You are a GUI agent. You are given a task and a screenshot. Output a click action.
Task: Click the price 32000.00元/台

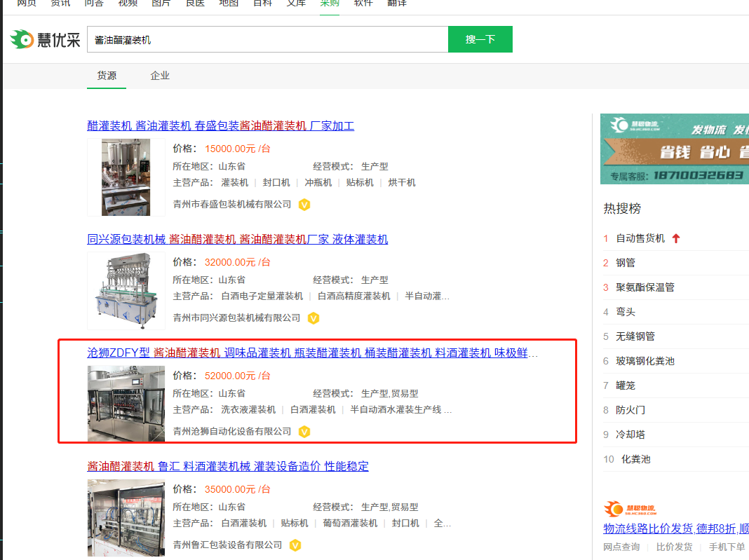click(x=238, y=263)
